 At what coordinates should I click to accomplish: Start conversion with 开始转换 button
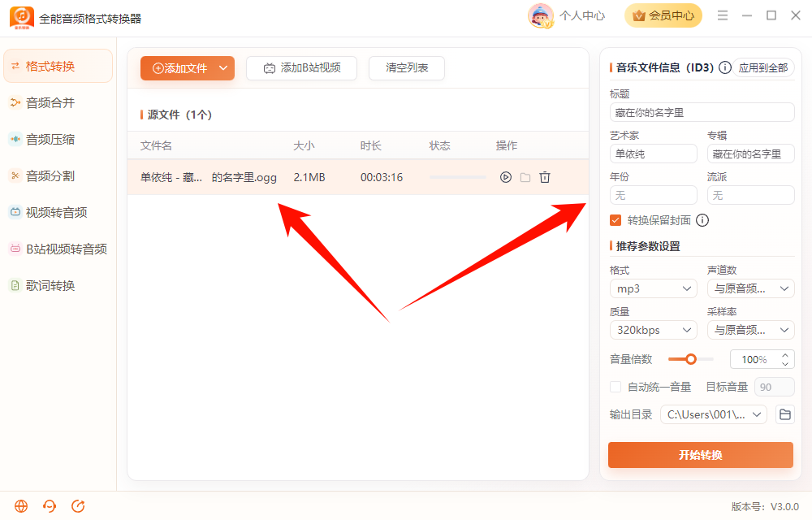click(x=701, y=455)
